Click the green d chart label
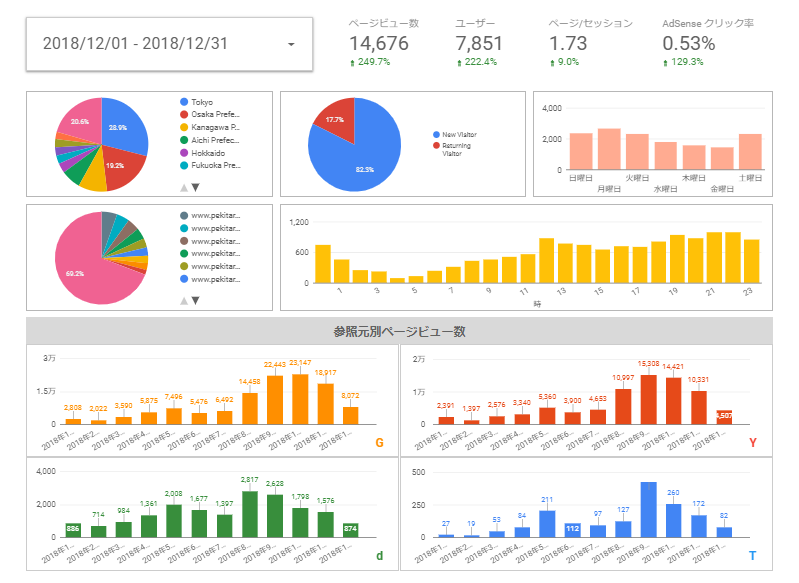This screenshot has height=583, width=799. 379,555
